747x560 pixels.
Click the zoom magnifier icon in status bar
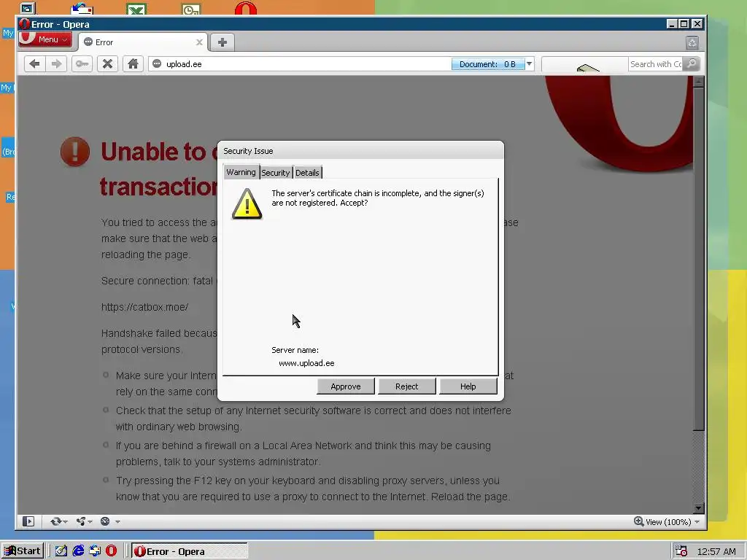639,521
